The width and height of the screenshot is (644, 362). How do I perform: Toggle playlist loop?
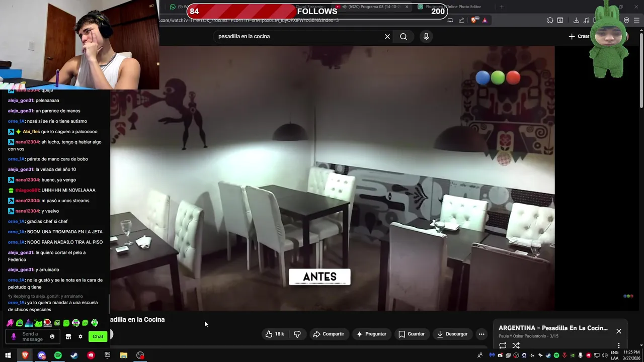503,345
